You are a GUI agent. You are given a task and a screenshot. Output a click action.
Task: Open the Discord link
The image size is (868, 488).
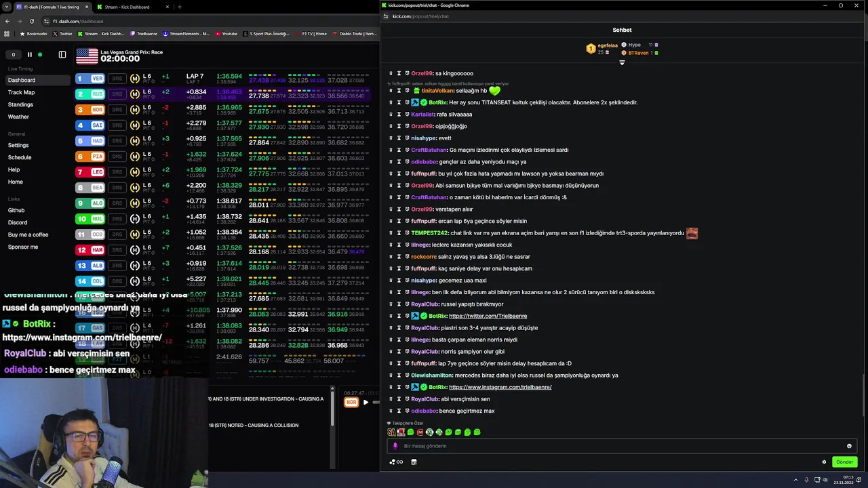pos(18,222)
